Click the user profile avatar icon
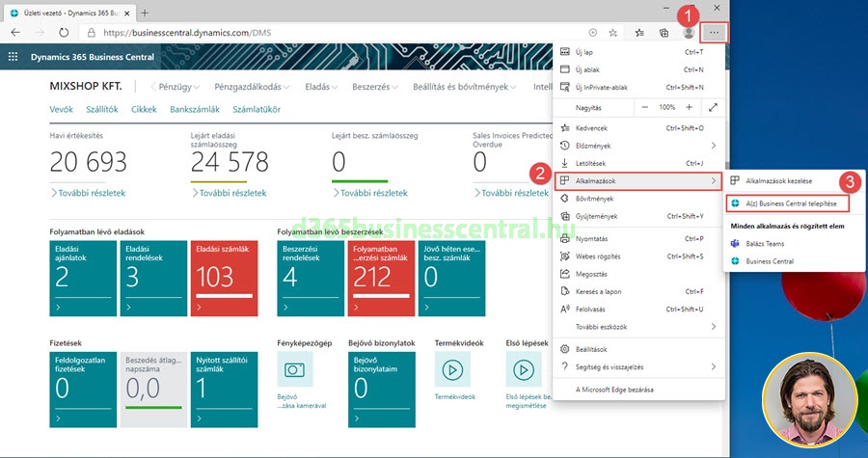 (689, 32)
